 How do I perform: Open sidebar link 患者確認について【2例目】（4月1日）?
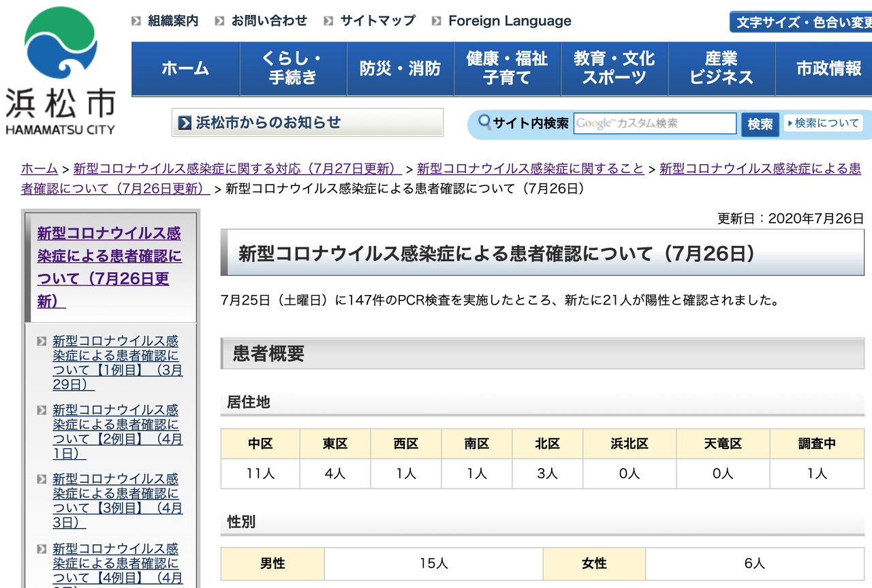117,432
